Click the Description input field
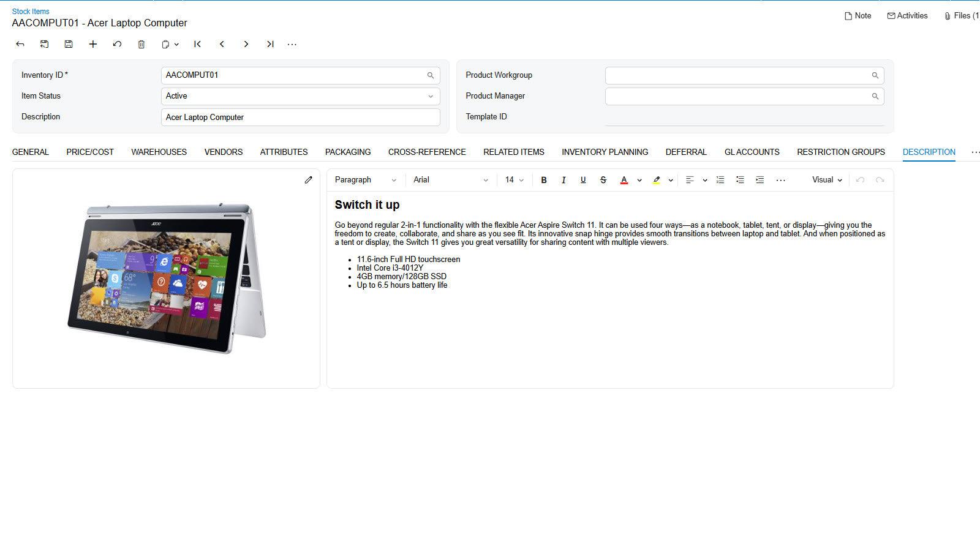 [x=301, y=117]
